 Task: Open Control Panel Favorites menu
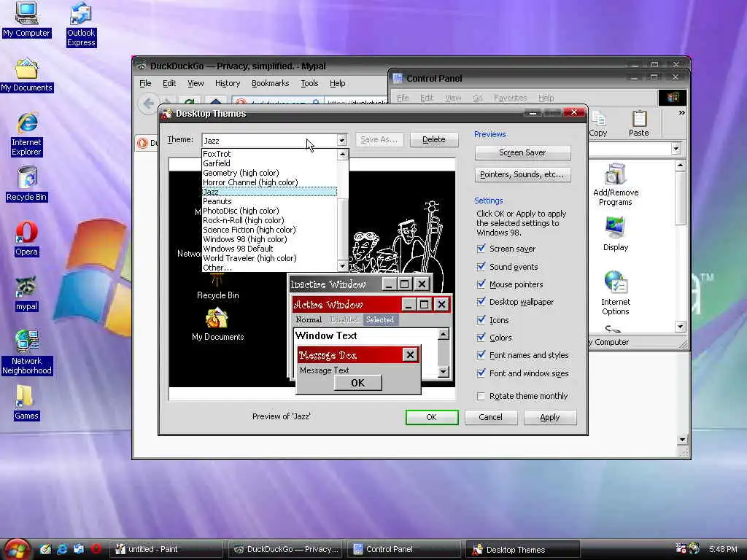point(510,98)
